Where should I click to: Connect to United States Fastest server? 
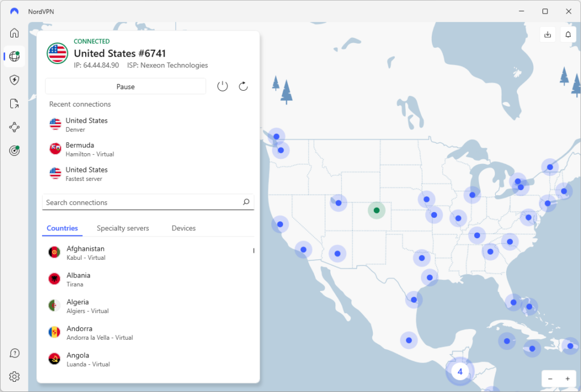148,174
